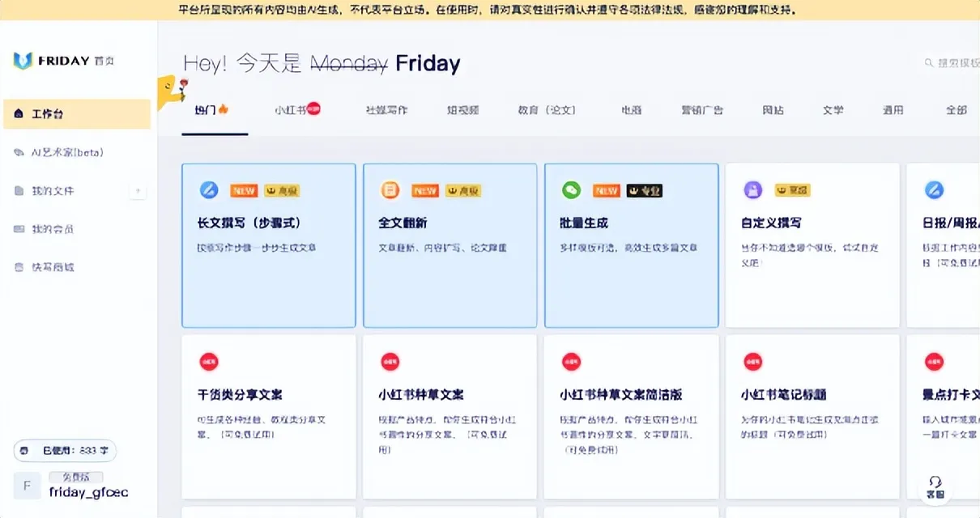Switch to the 短视频 tab
Viewport: 980px width, 518px height.
[x=463, y=110]
